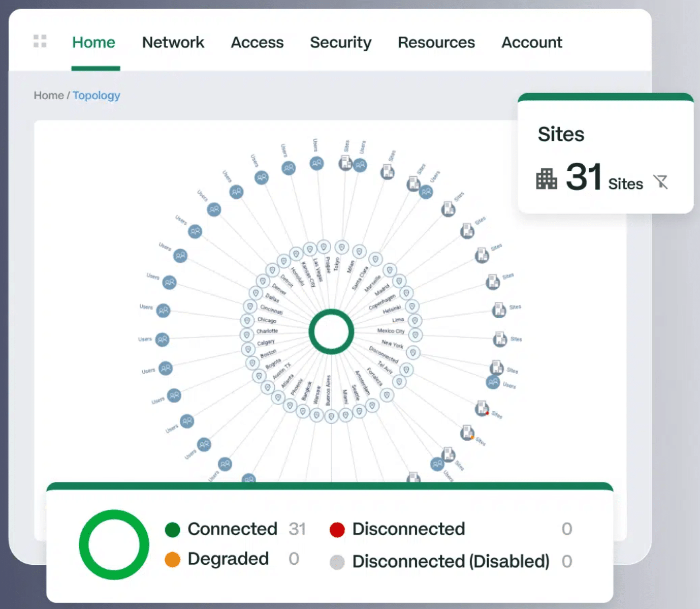Select the Mexico City PoP node
This screenshot has width=700, height=609.
click(416, 335)
